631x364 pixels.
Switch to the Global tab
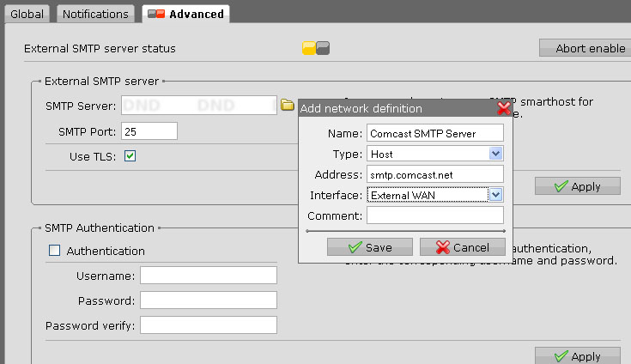point(27,14)
